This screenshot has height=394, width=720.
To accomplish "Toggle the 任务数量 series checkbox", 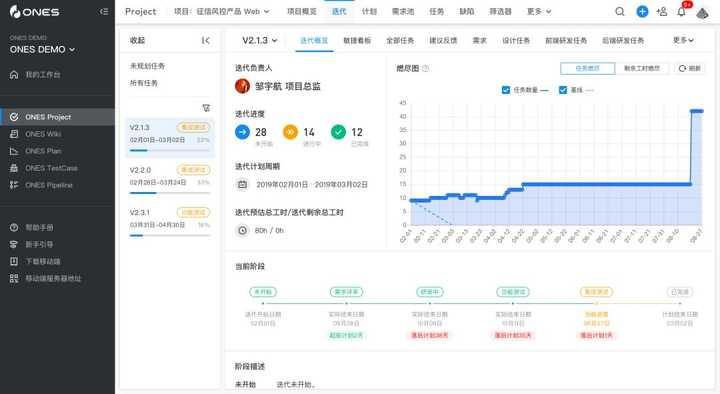I will click(506, 90).
